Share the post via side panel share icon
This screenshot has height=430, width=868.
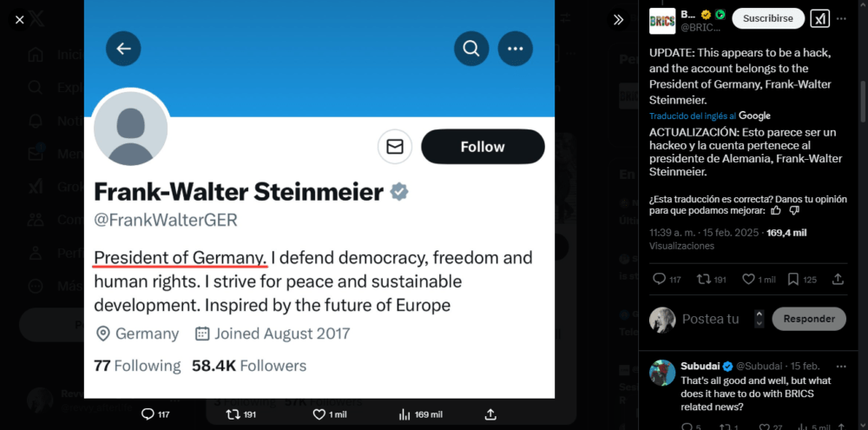pyautogui.click(x=838, y=279)
